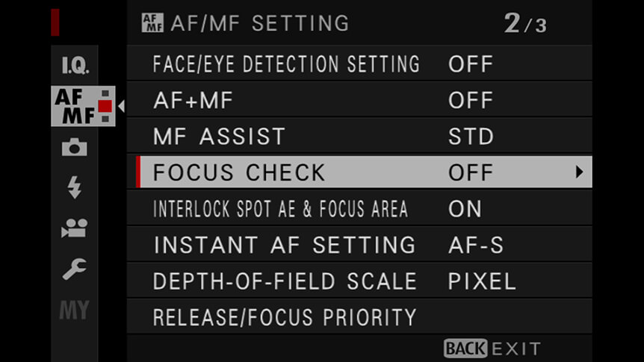The image size is (644, 362).
Task: Toggle Interlock Spot AE & Focus Area ON
Action: [x=465, y=209]
